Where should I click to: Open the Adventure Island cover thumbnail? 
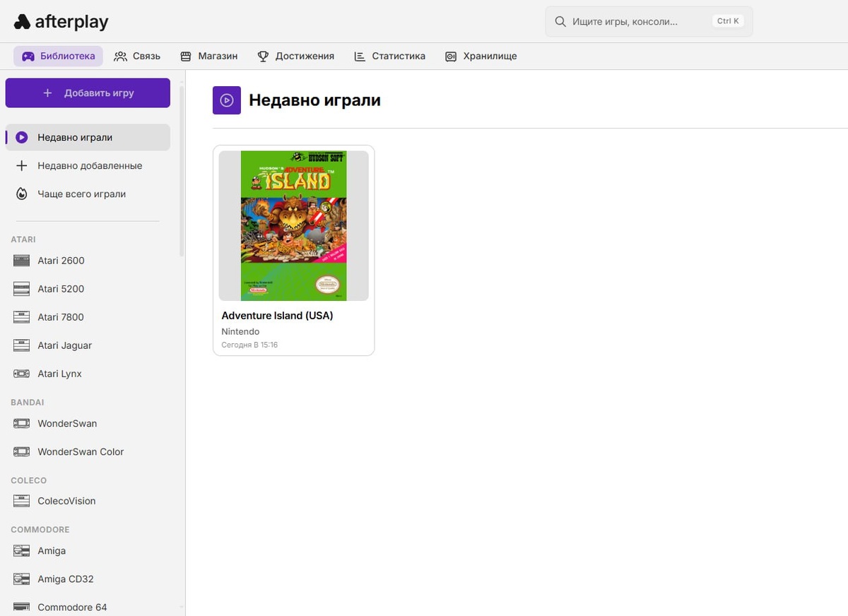tap(294, 226)
